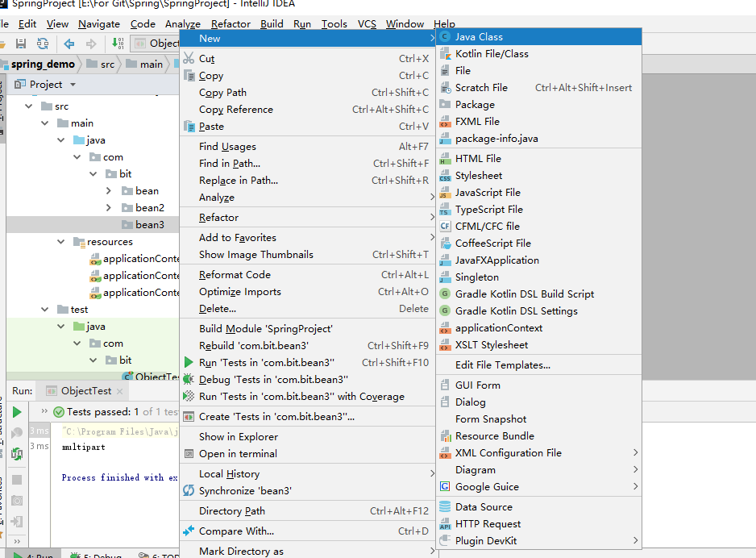Screen dimensions: 756x558
Task: Collapse the resources folder node
Action: pos(60,242)
